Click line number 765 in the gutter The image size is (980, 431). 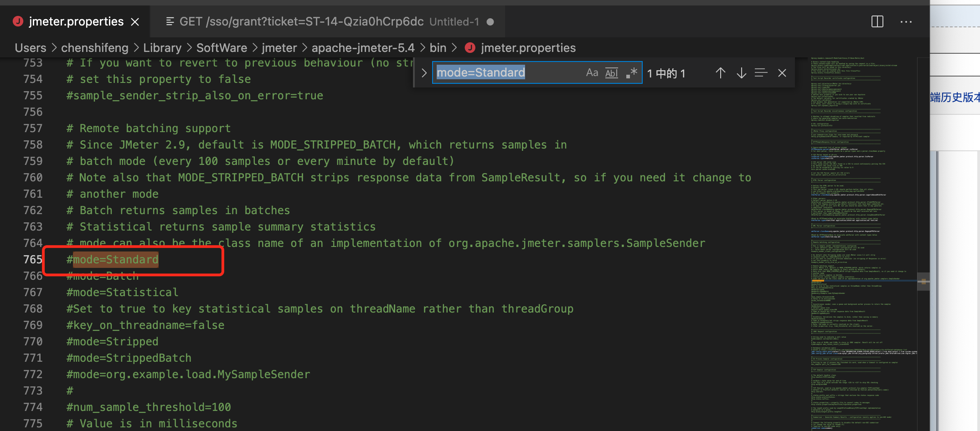coord(33,260)
